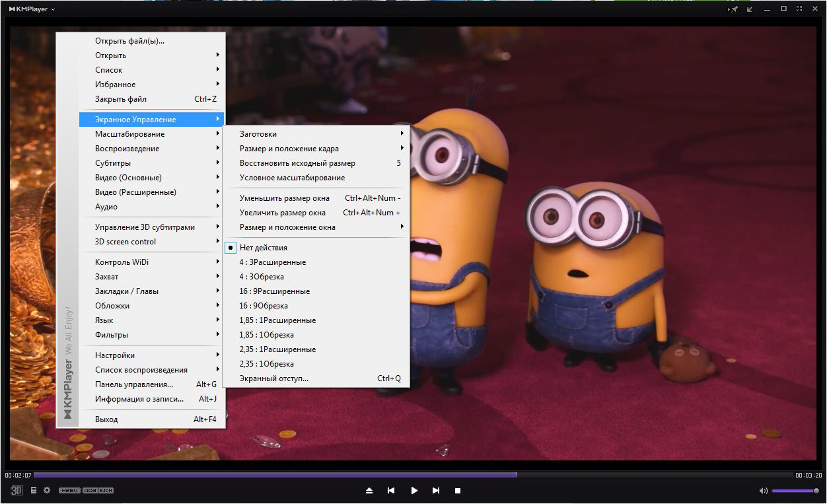Open 'Управление 3D субтитрами' menu entry
The image size is (827, 504).
pyautogui.click(x=151, y=227)
